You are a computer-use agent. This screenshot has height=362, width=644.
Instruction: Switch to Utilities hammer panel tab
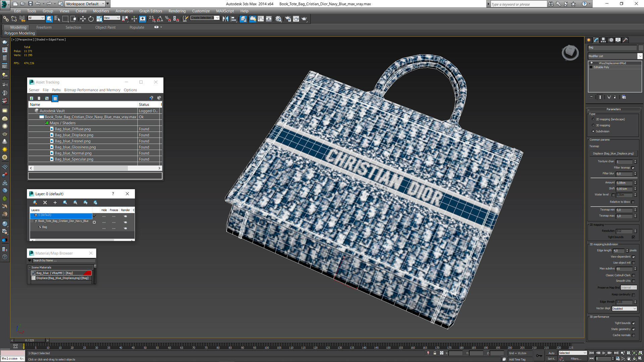(626, 40)
